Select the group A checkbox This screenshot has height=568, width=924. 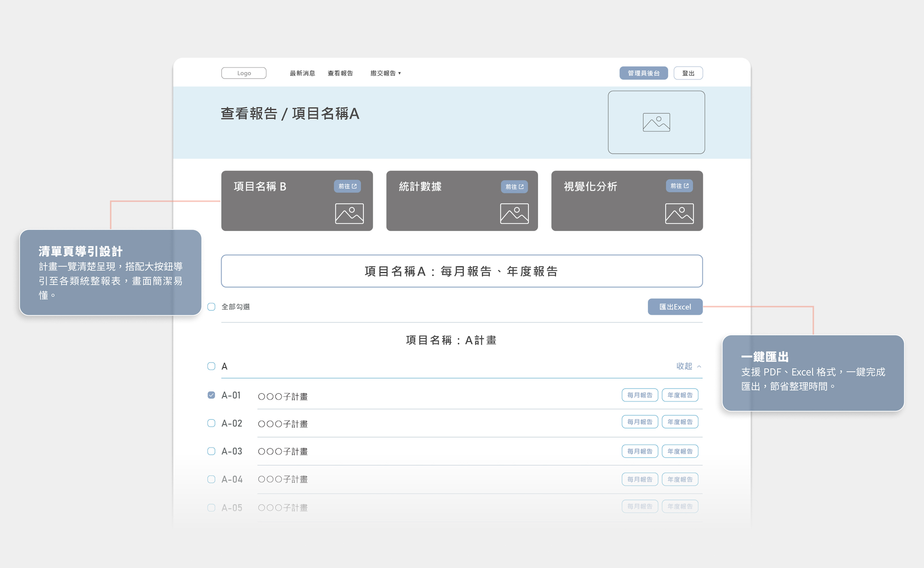[211, 366]
